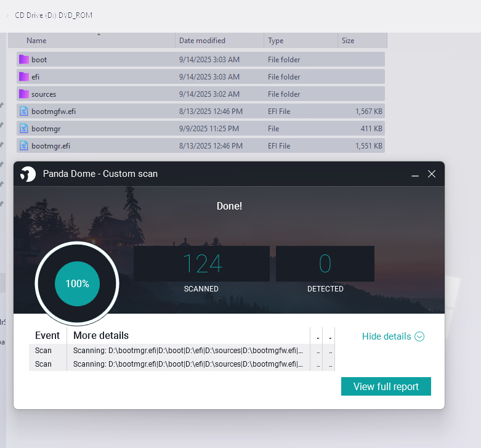This screenshot has width=481, height=448.
Task: Click the Hide details link text
Action: point(387,336)
